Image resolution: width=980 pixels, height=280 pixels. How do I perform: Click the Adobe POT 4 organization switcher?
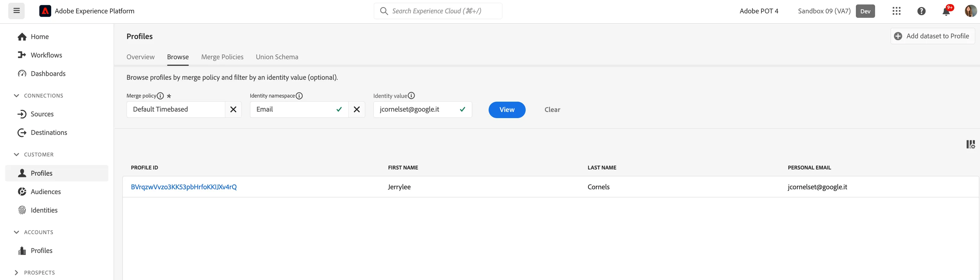tap(758, 11)
